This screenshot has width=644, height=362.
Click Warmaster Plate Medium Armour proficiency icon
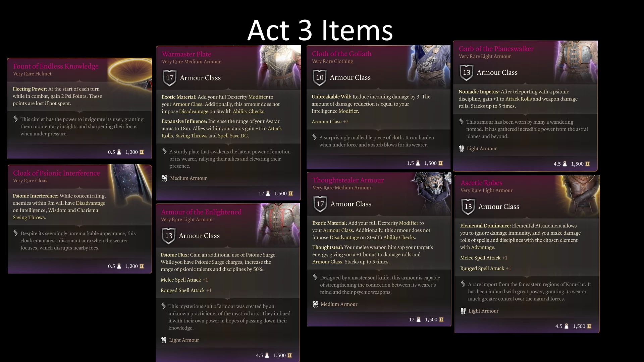[165, 178]
